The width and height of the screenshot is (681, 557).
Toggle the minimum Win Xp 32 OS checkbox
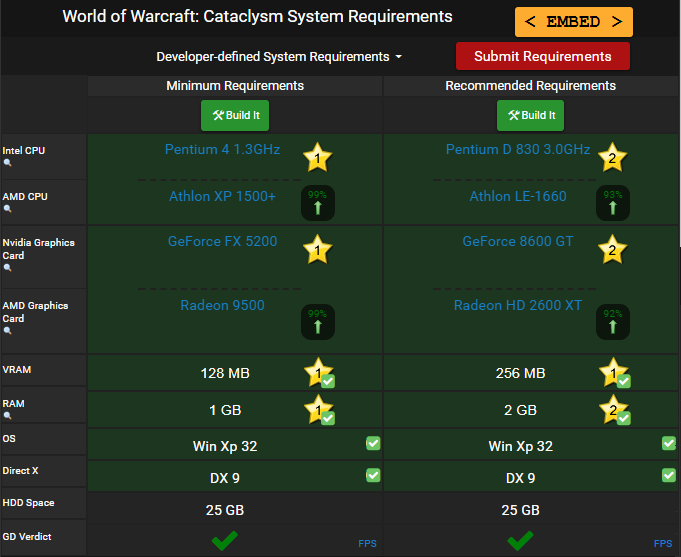click(373, 443)
